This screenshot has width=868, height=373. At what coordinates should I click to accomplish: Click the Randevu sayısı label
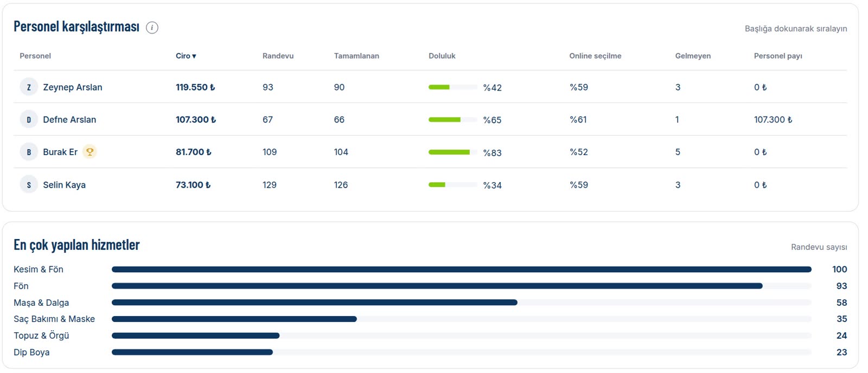pos(819,247)
